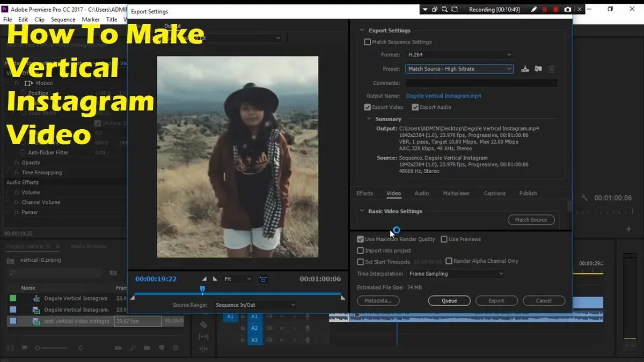Click the aspect ratio correction icon beside Fit
Screen dimensions: 644x362
point(263,279)
